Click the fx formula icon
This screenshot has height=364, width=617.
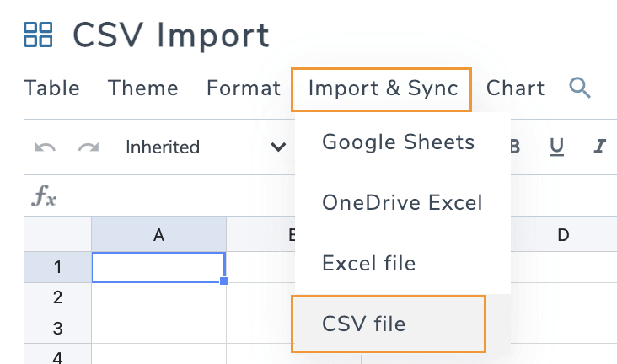pyautogui.click(x=44, y=197)
